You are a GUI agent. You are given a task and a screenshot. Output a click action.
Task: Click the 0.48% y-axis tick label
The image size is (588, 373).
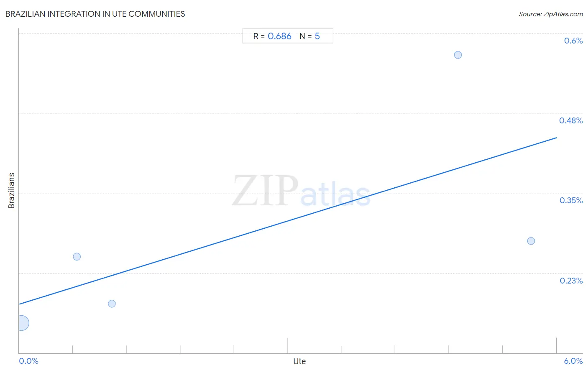click(571, 120)
